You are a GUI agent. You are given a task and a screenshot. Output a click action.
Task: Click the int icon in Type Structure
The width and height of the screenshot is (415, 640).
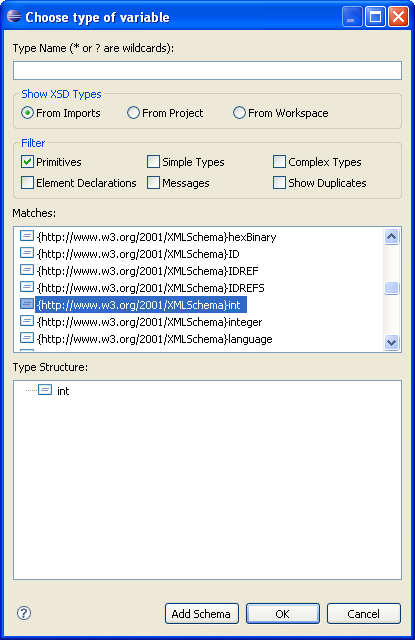[45, 390]
